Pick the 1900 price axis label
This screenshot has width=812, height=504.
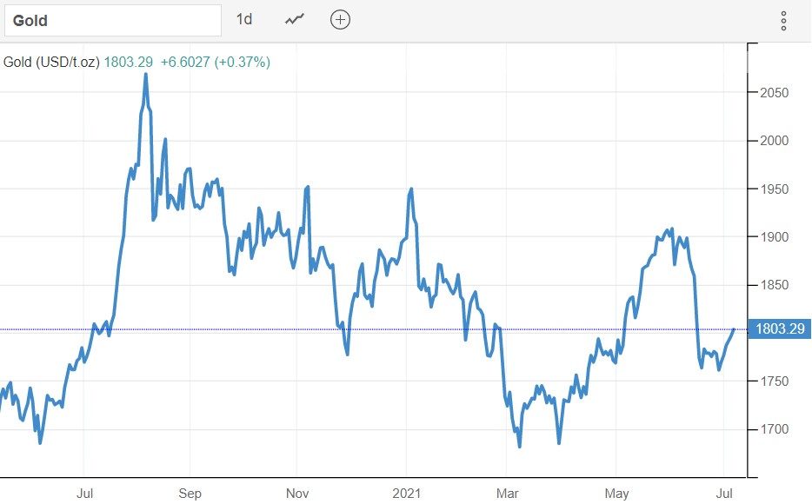point(774,237)
